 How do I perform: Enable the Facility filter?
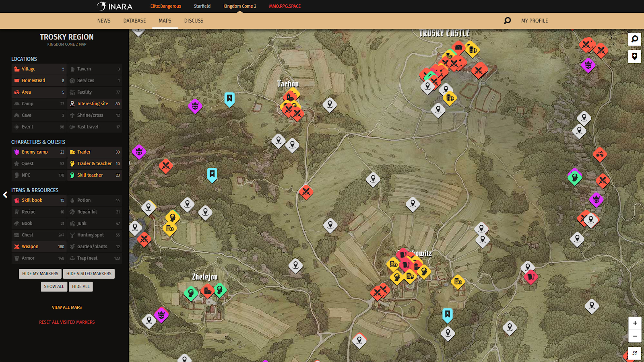[95, 92]
